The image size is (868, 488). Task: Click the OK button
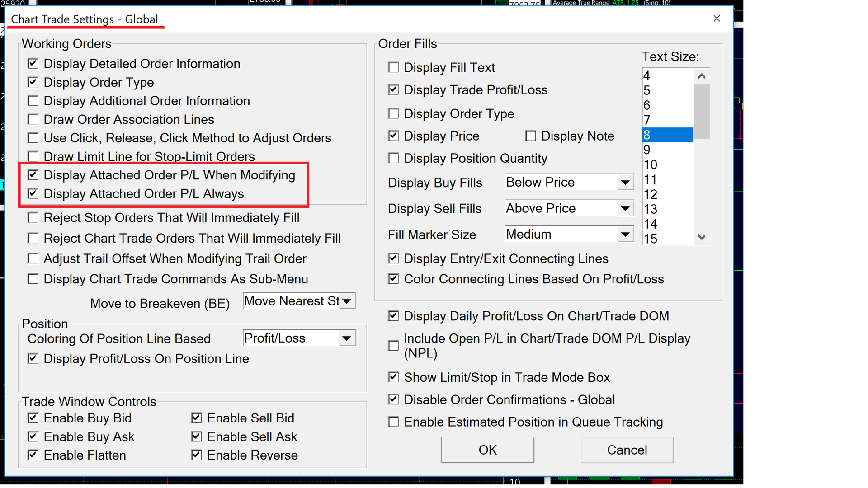click(487, 450)
